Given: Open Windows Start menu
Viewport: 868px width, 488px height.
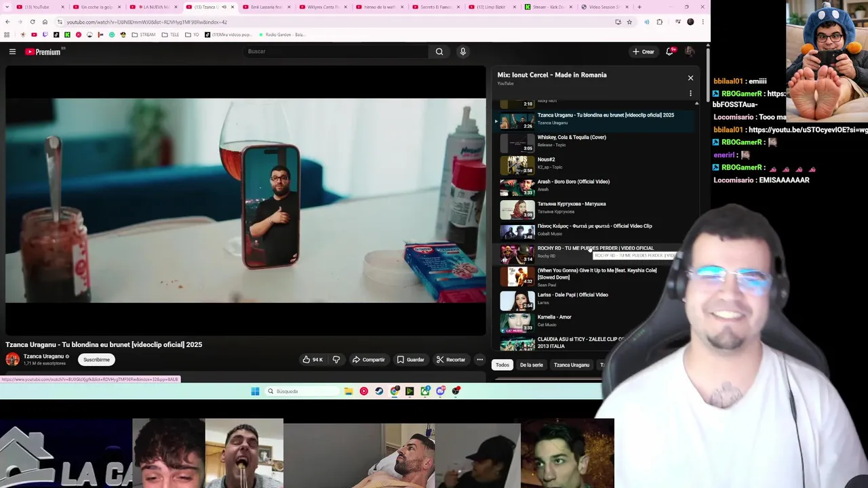Looking at the screenshot, I should point(255,391).
